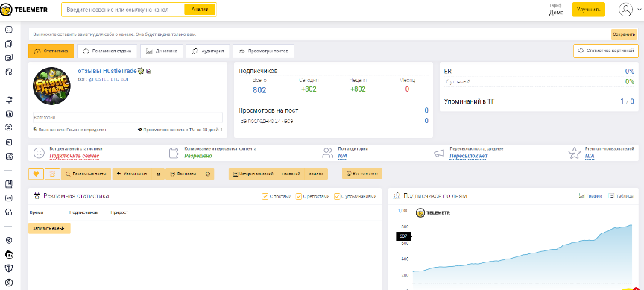Open the bar chart icon in sidebar
The image size is (644, 290).
point(9,114)
